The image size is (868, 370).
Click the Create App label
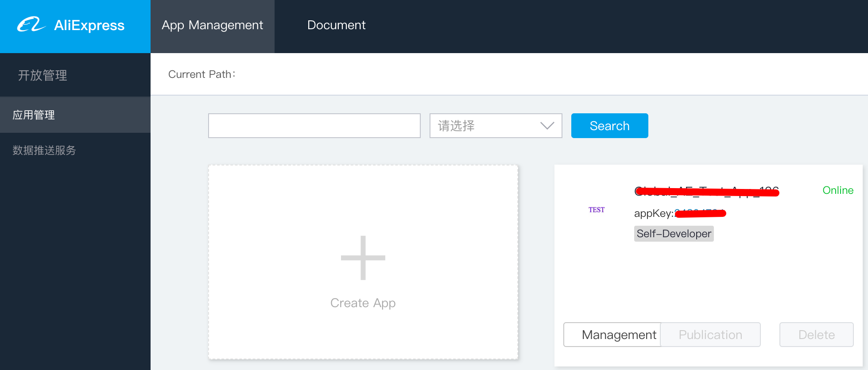pos(363,303)
